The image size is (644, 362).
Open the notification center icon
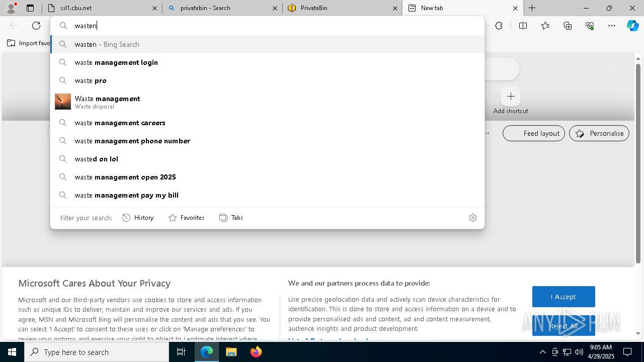(x=628, y=352)
